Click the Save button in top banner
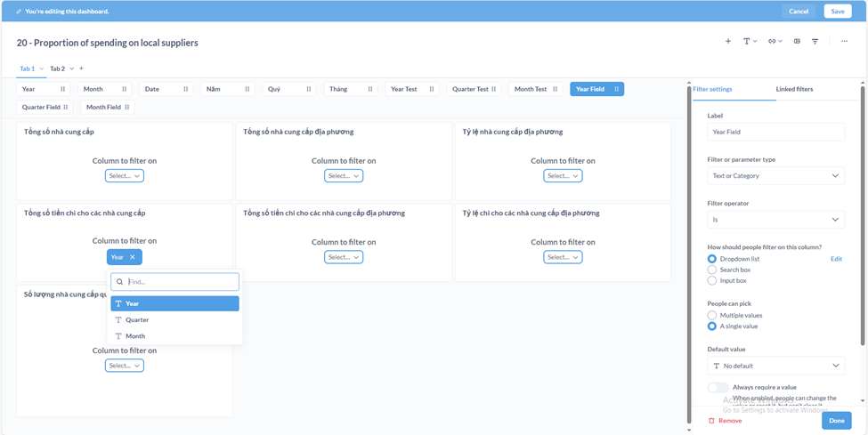Image resolution: width=868 pixels, height=435 pixels. (837, 12)
